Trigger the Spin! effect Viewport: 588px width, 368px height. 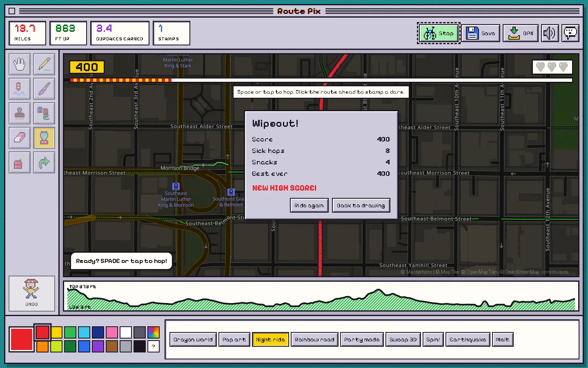433,339
